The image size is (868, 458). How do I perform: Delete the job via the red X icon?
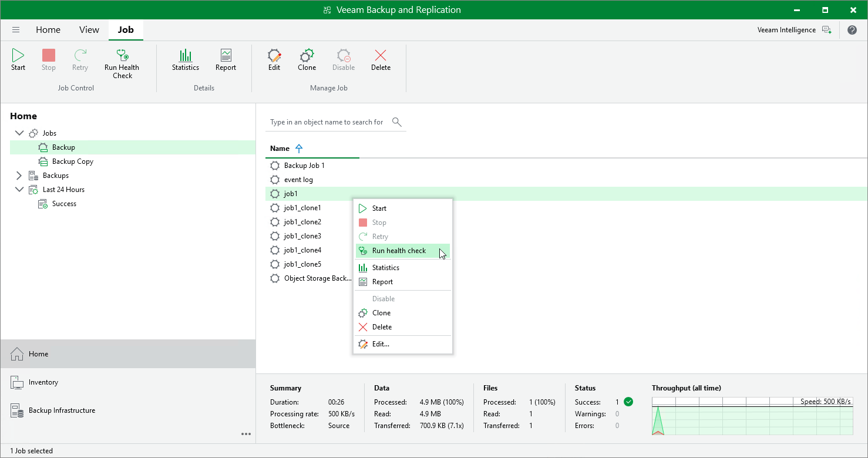tap(380, 59)
